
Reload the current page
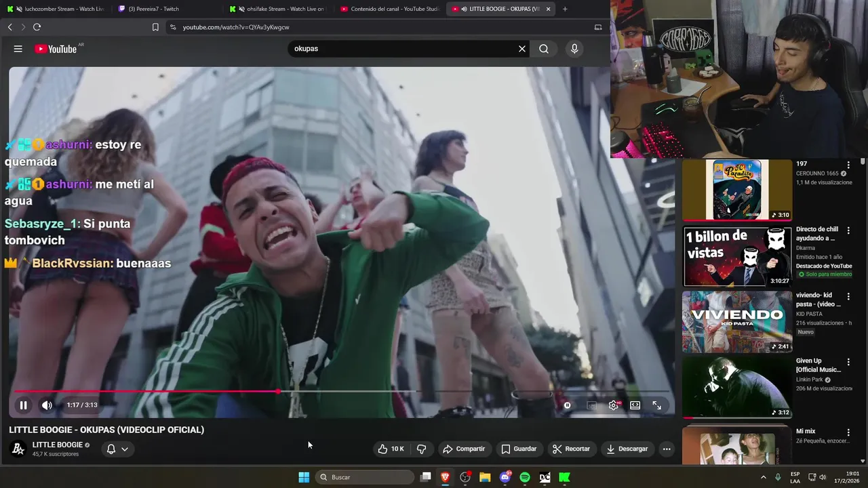tap(37, 27)
